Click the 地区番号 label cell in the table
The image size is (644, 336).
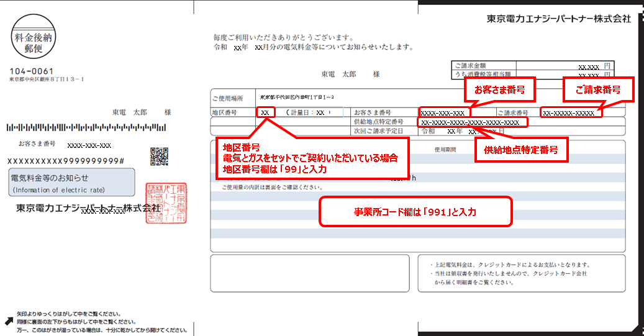pyautogui.click(x=225, y=112)
